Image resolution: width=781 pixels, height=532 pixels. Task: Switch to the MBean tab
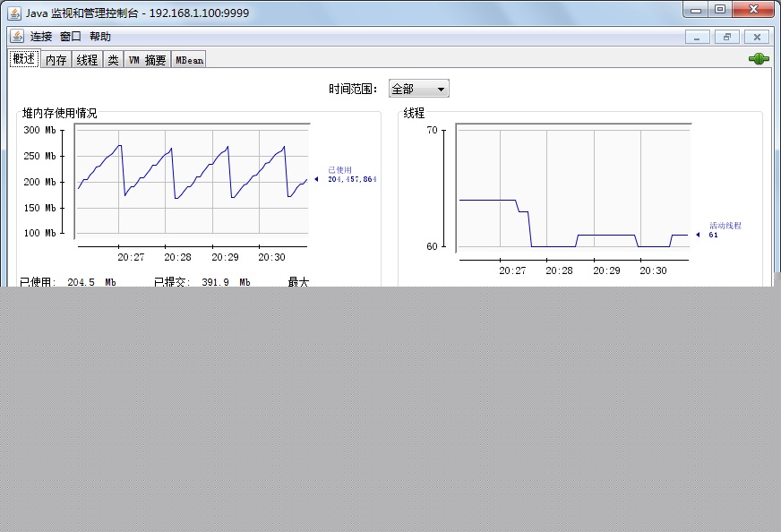tap(189, 60)
